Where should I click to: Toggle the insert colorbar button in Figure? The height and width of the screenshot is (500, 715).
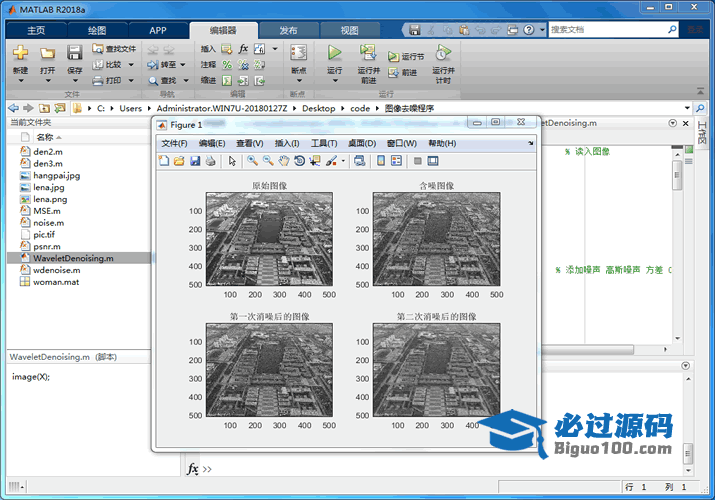tap(381, 161)
